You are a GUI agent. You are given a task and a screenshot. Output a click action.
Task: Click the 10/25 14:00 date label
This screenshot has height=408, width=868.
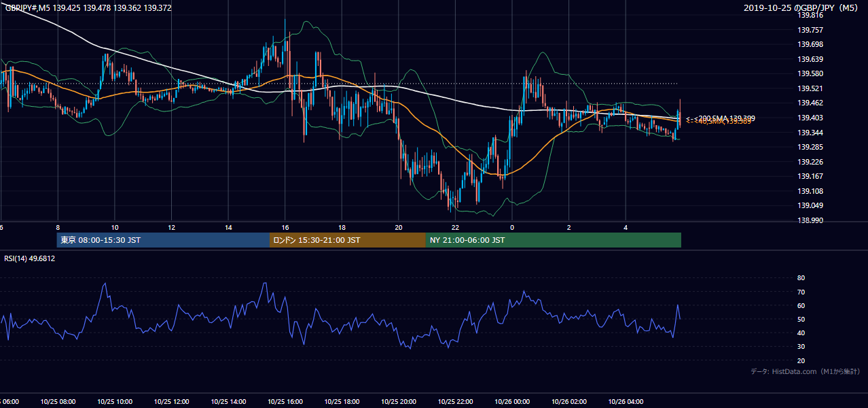[x=228, y=401]
